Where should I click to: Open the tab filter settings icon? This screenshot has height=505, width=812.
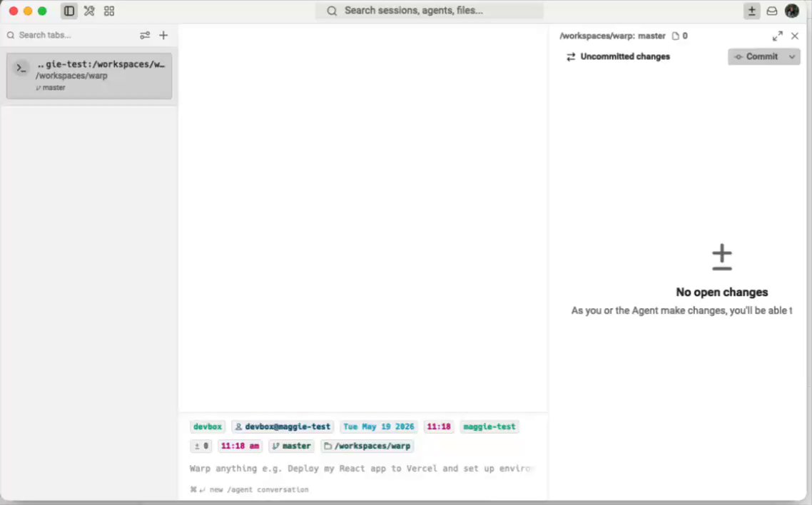(144, 35)
